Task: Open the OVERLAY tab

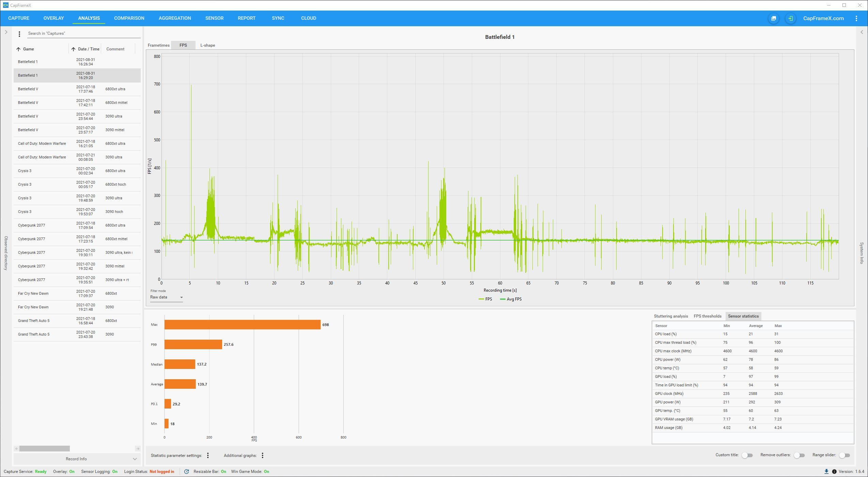Action: (x=53, y=18)
